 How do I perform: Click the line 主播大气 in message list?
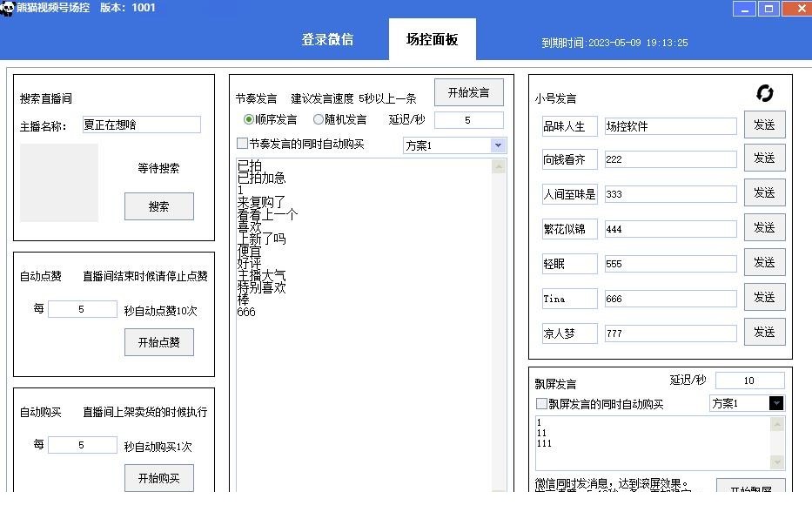point(261,275)
